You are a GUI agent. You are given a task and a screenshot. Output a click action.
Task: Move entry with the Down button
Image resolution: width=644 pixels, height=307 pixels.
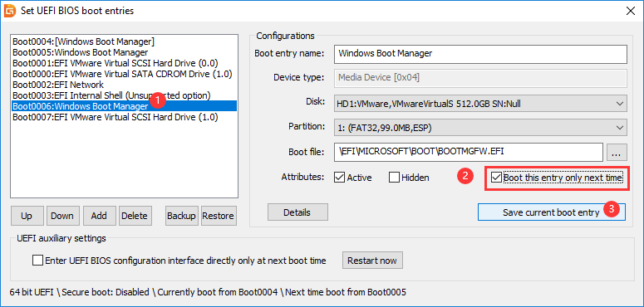pyautogui.click(x=62, y=216)
